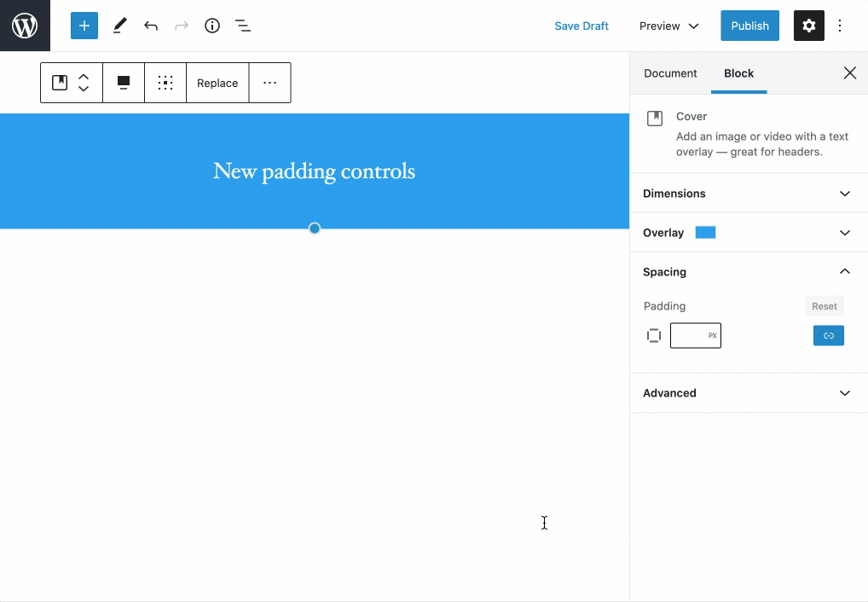Click the 'New padding controls' cover text
This screenshot has width=868, height=602.
(314, 171)
